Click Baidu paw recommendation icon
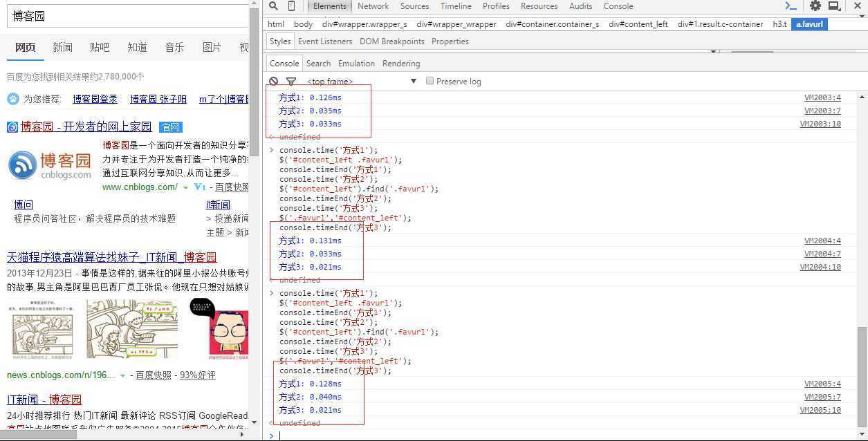The height and width of the screenshot is (441, 868). [13, 99]
